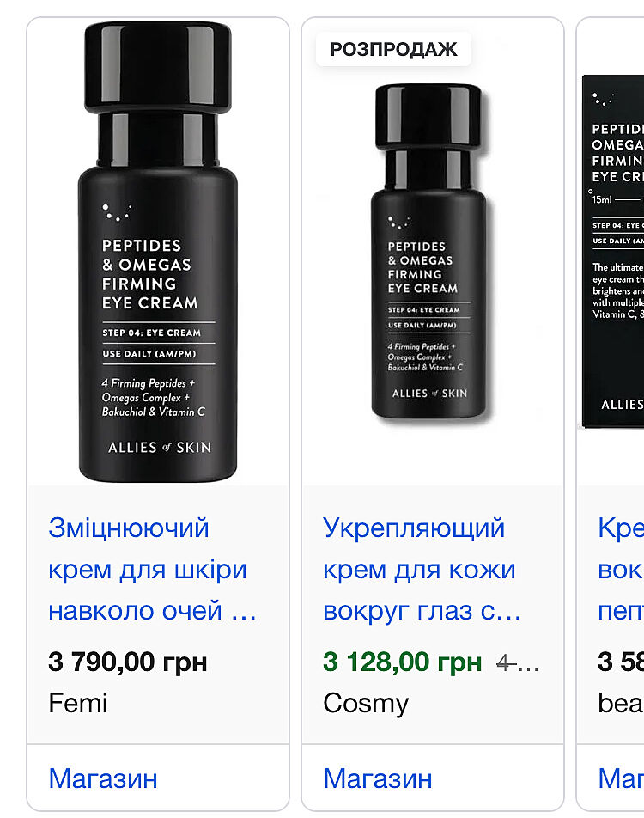Open the Cosmy eye cream bottle image
This screenshot has width=644, height=818.
pyautogui.click(x=431, y=252)
